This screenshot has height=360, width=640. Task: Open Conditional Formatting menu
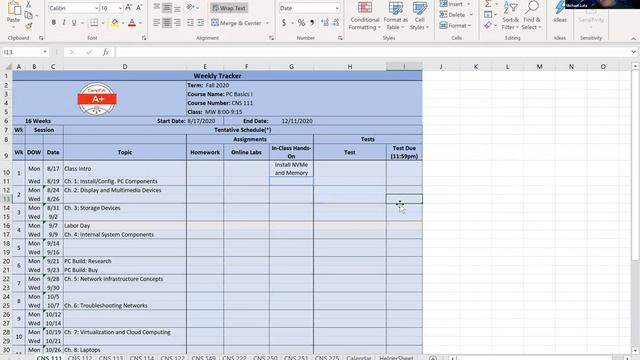pyautogui.click(x=364, y=16)
